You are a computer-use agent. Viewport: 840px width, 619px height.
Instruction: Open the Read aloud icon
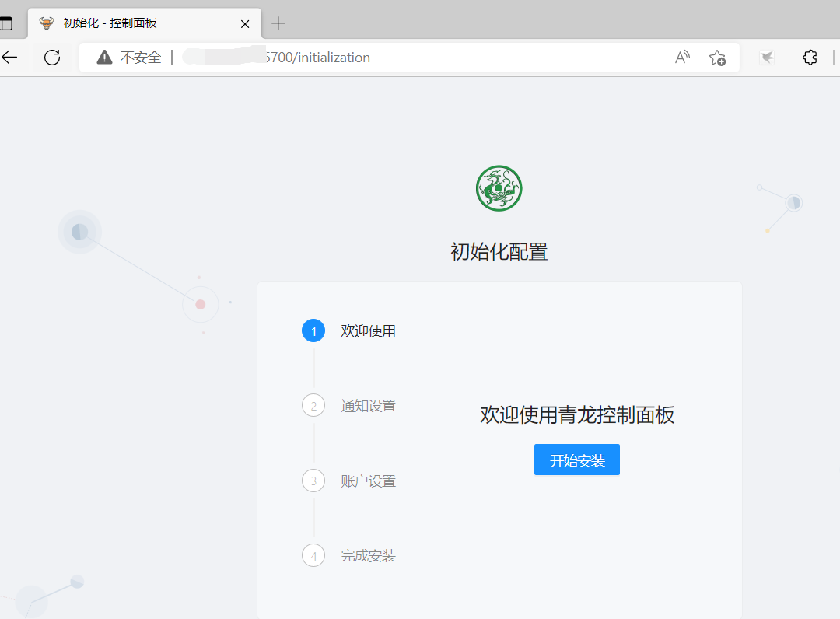(683, 58)
